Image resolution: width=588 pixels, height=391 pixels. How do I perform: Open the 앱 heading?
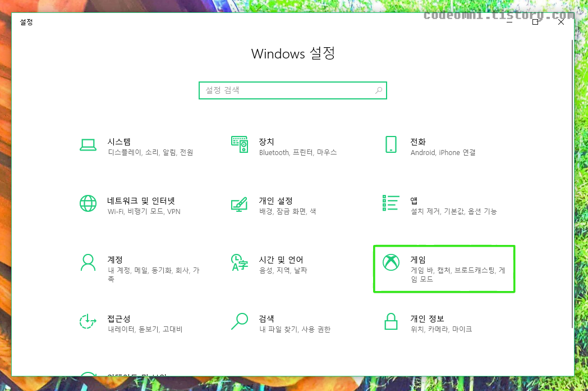[x=414, y=201]
